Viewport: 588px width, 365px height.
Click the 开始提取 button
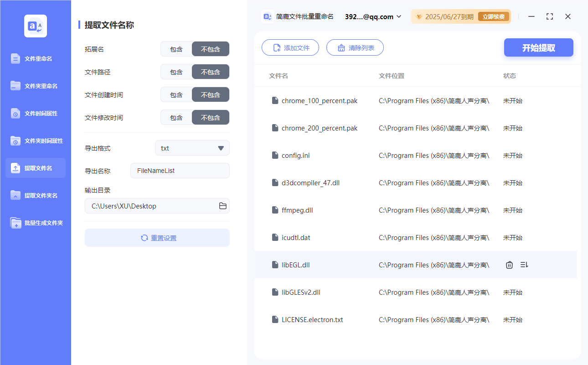point(538,47)
